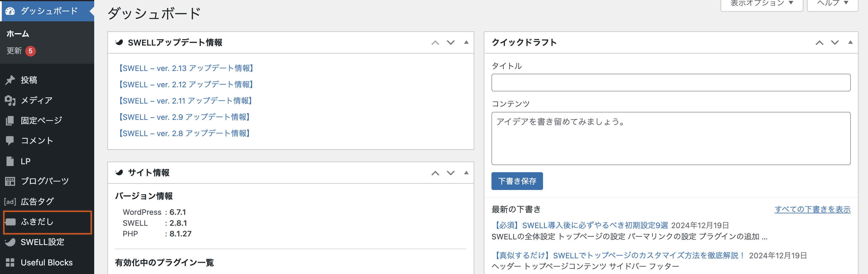Focus the コンテンツ textarea
Image resolution: width=868 pixels, height=274 pixels.
671,138
